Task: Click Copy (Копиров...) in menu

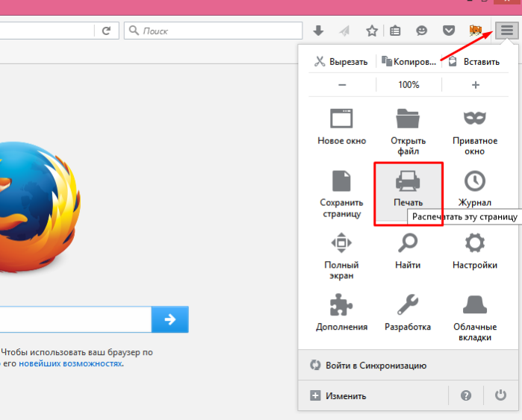Action: pyautogui.click(x=408, y=61)
